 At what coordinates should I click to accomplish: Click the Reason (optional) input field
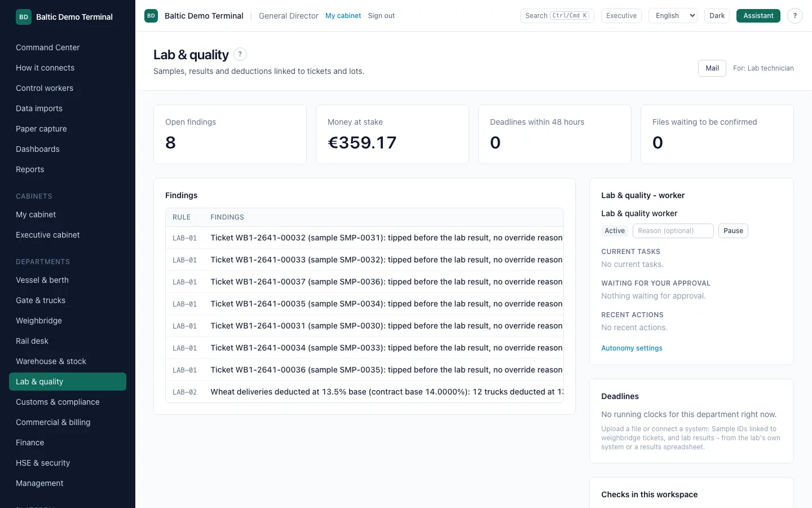point(673,231)
